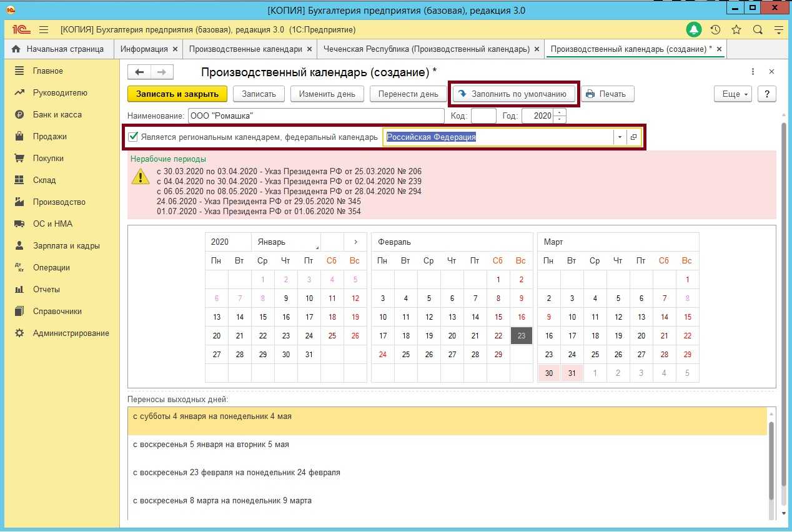
Task: Click the notifications bell icon
Action: (x=694, y=29)
